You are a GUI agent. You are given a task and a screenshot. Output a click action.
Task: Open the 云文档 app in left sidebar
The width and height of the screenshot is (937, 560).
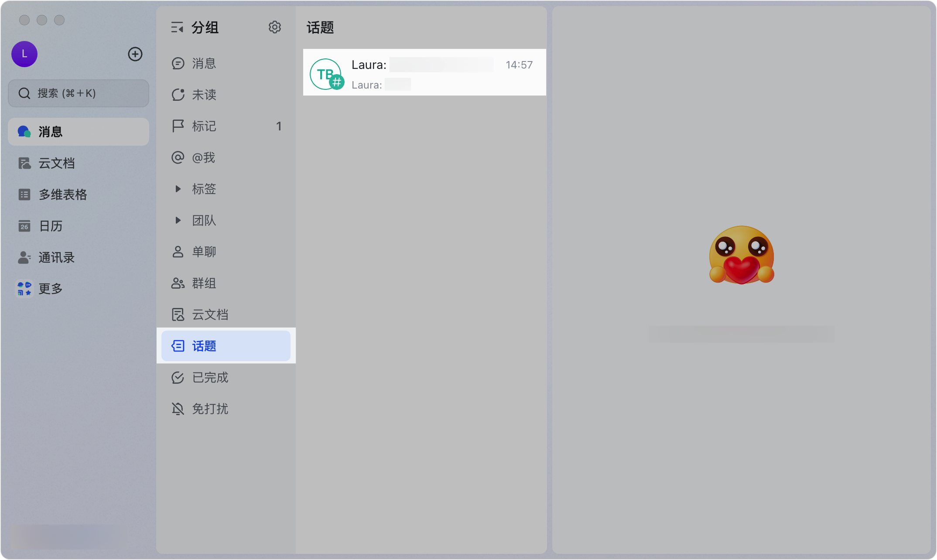pyautogui.click(x=56, y=163)
